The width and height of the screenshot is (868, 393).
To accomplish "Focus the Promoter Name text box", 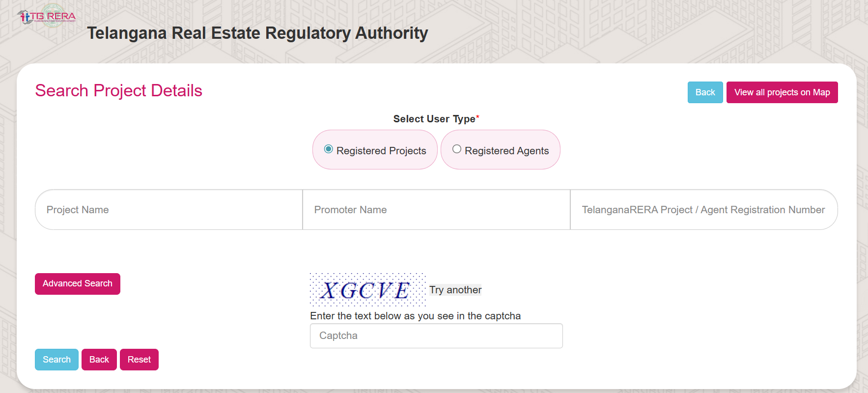I will 436,210.
